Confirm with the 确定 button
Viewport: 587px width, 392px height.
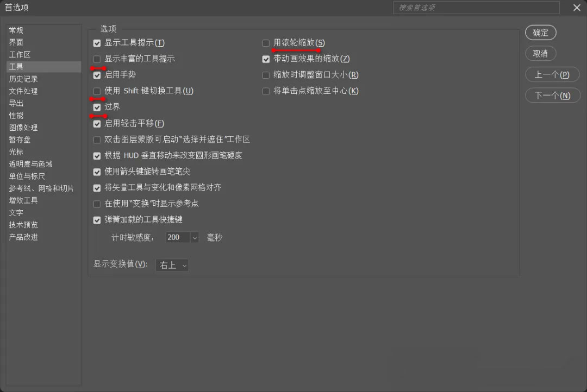(541, 33)
